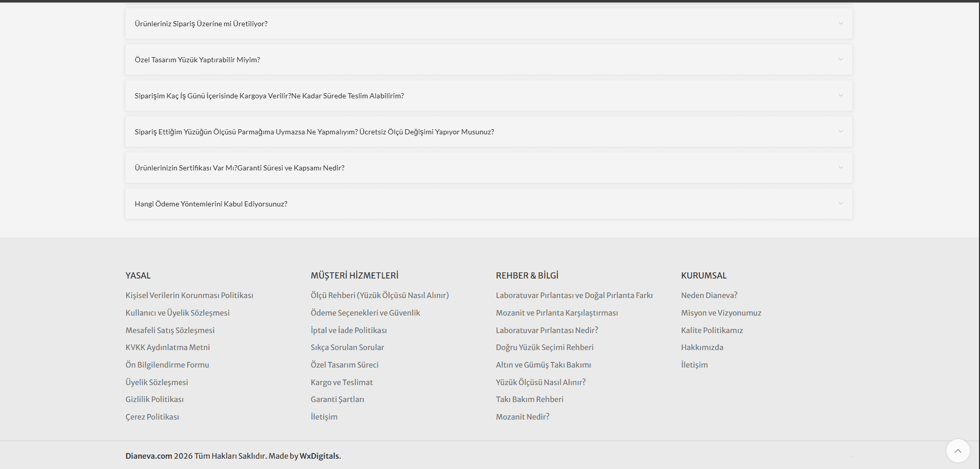
Task: Open Üyelik Sözleşmesi footer link
Action: 157,383
